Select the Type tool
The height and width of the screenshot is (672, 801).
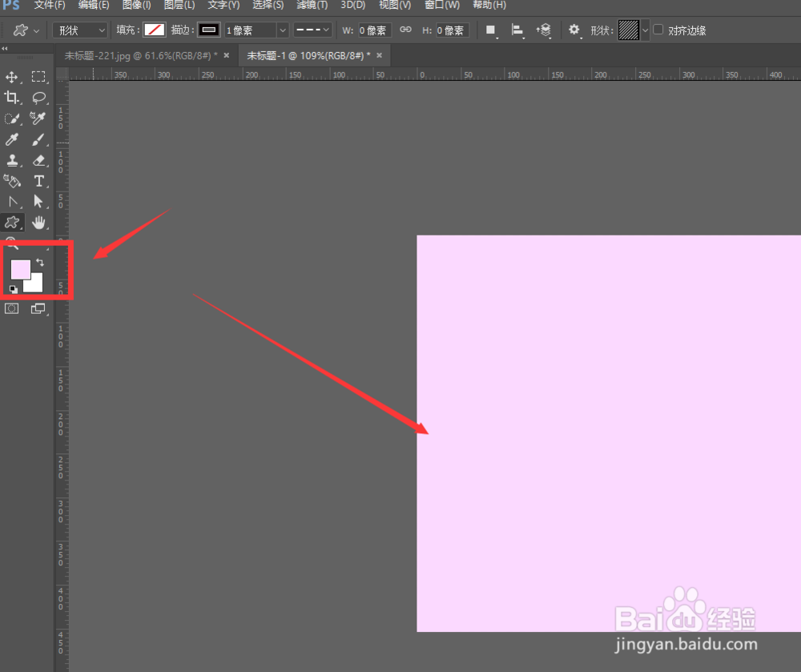(x=38, y=181)
